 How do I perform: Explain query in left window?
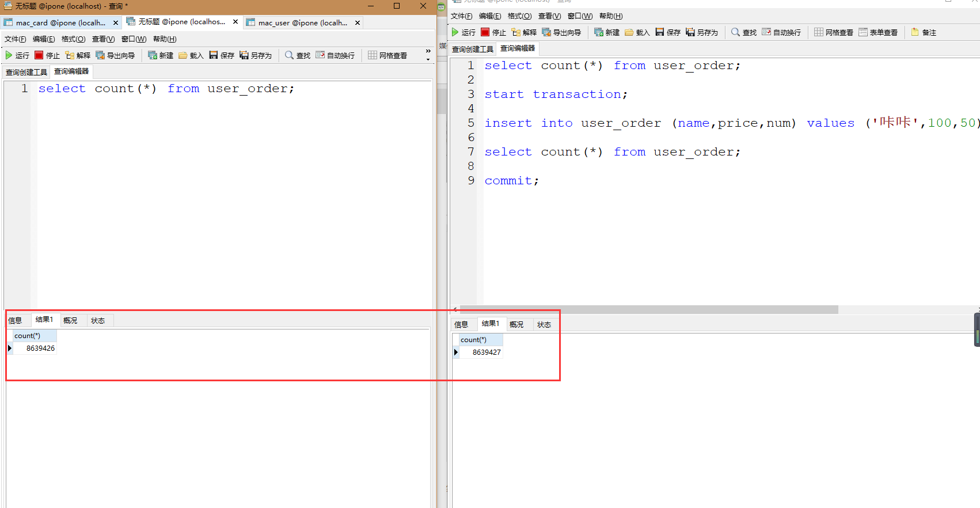[78, 55]
